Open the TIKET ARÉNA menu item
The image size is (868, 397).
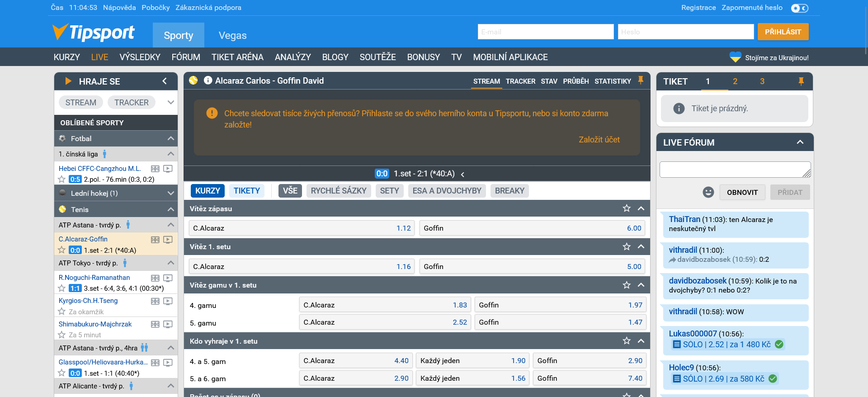pyautogui.click(x=237, y=57)
